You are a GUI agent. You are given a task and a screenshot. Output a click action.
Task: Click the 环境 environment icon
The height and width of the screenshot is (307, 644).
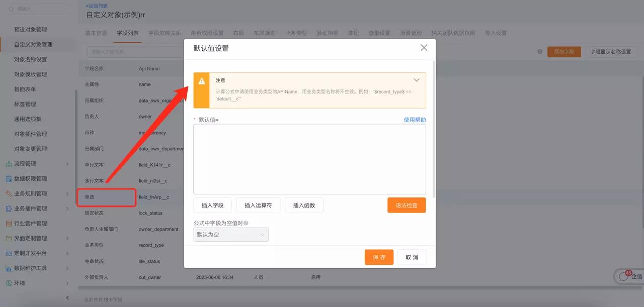[x=9, y=283]
